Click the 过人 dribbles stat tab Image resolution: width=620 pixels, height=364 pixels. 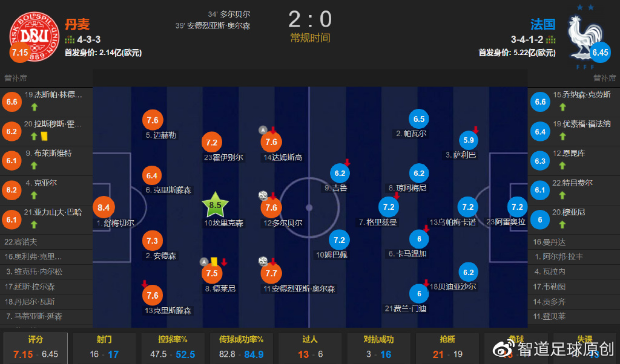coord(310,348)
